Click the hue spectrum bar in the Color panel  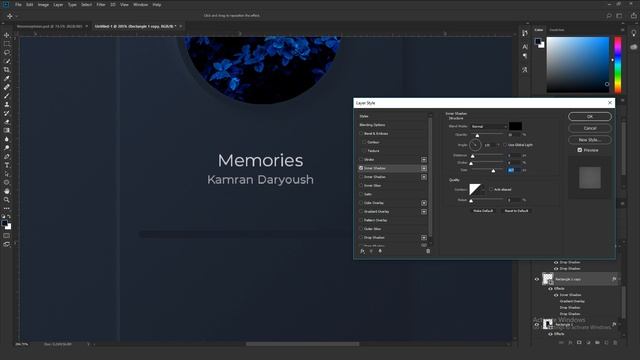[618, 64]
